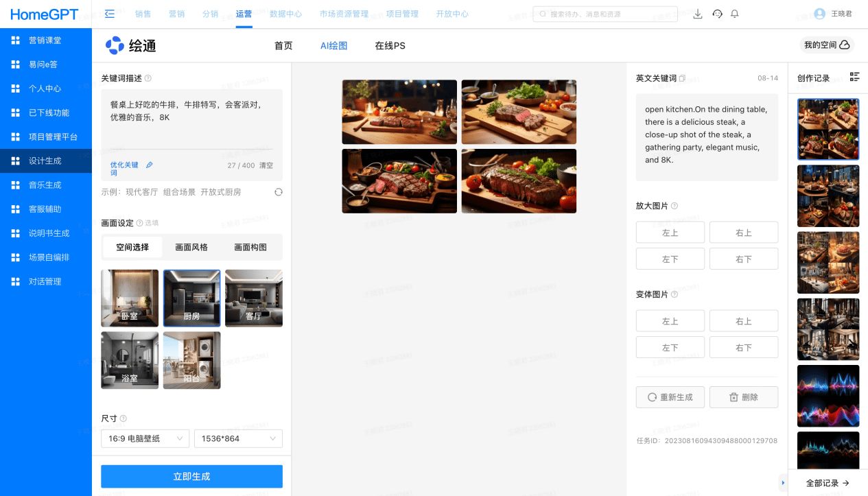Click the download icon in top bar
The width and height of the screenshot is (868, 496).
pyautogui.click(x=698, y=14)
